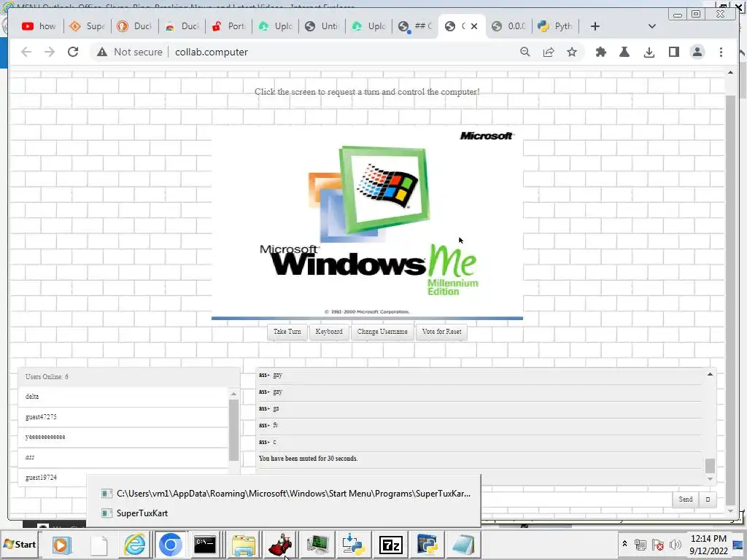Open the profile avatar icon

[x=697, y=52]
